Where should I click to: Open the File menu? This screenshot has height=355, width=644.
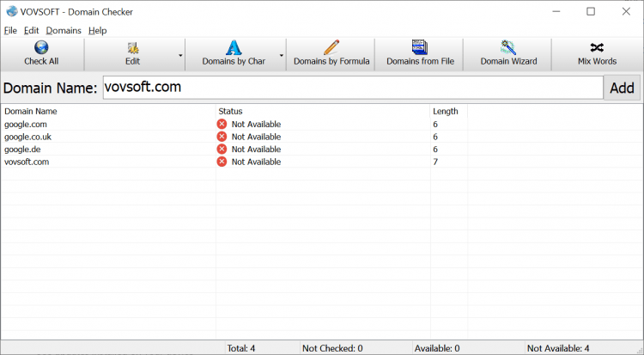[10, 30]
